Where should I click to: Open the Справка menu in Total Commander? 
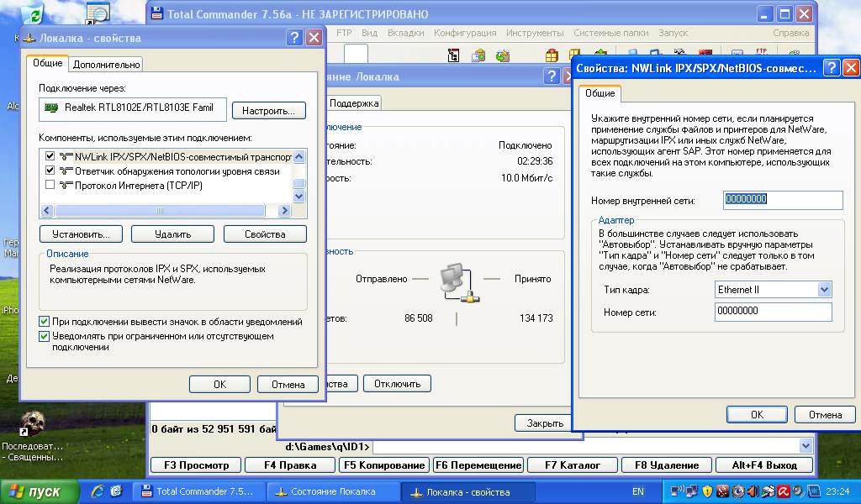(790, 33)
